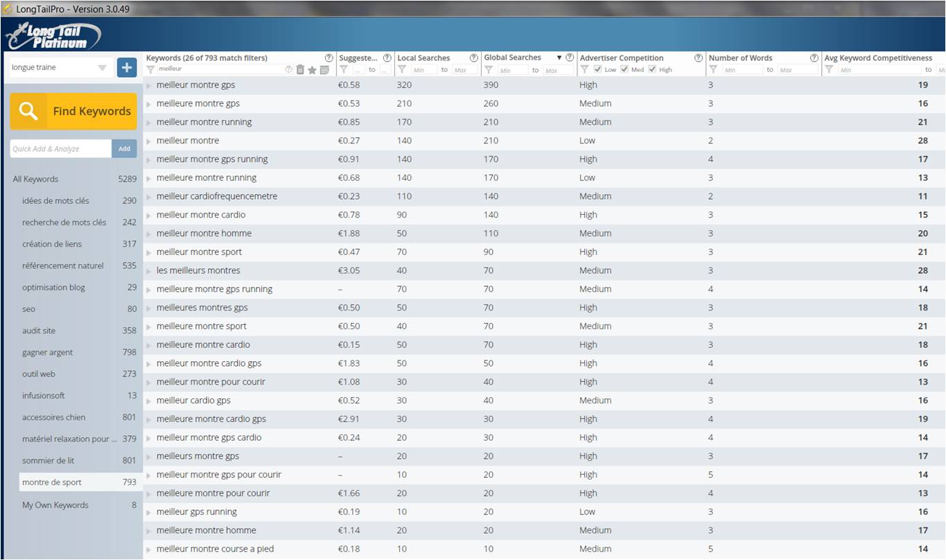Expand the meilleure montre gps row
The height and width of the screenshot is (560, 946).
click(x=149, y=104)
